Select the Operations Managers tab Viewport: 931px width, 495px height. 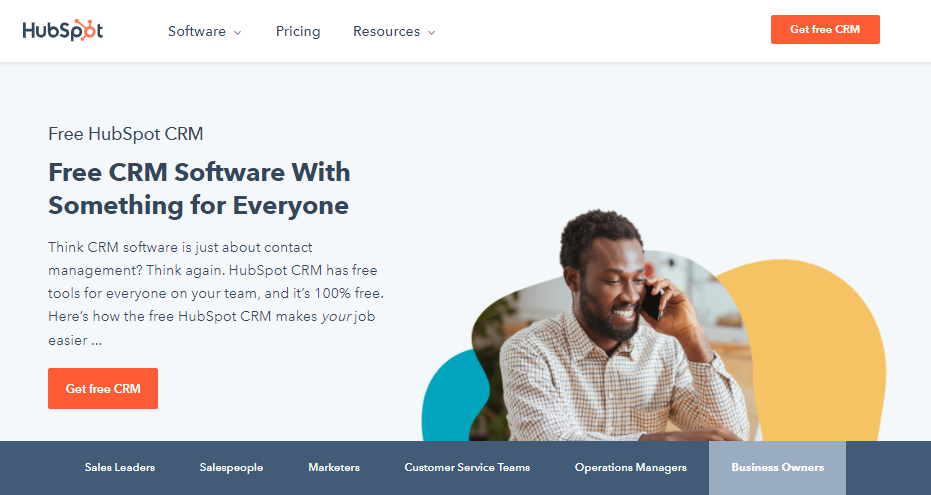(x=631, y=468)
